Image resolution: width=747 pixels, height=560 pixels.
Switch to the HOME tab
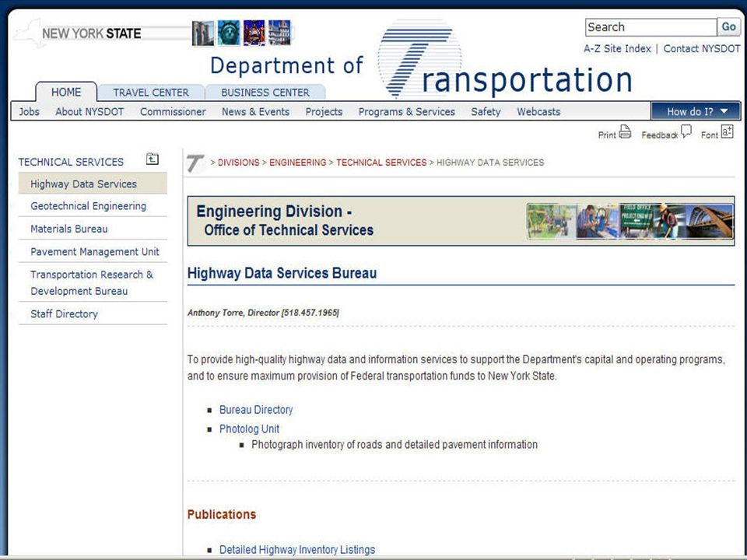point(66,92)
